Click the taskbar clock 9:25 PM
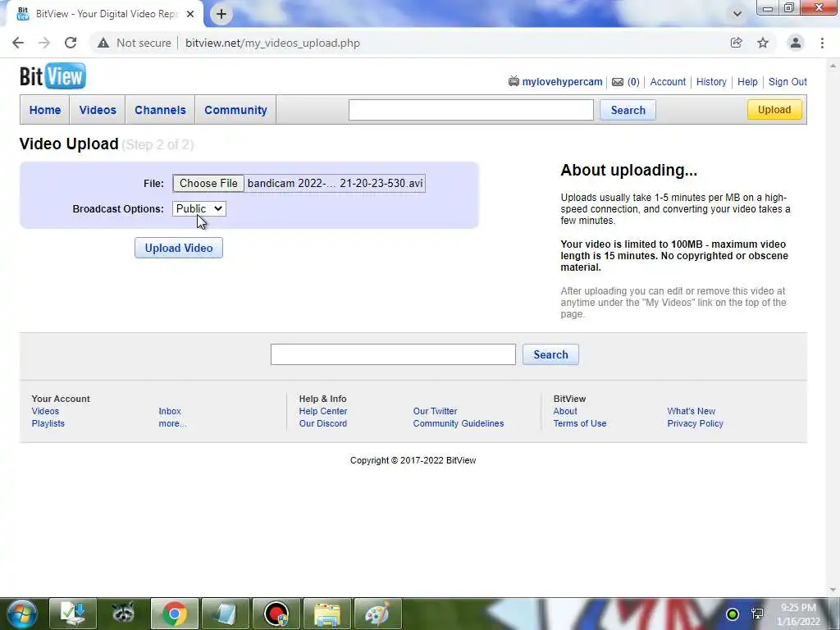This screenshot has height=630, width=840. tap(798, 608)
